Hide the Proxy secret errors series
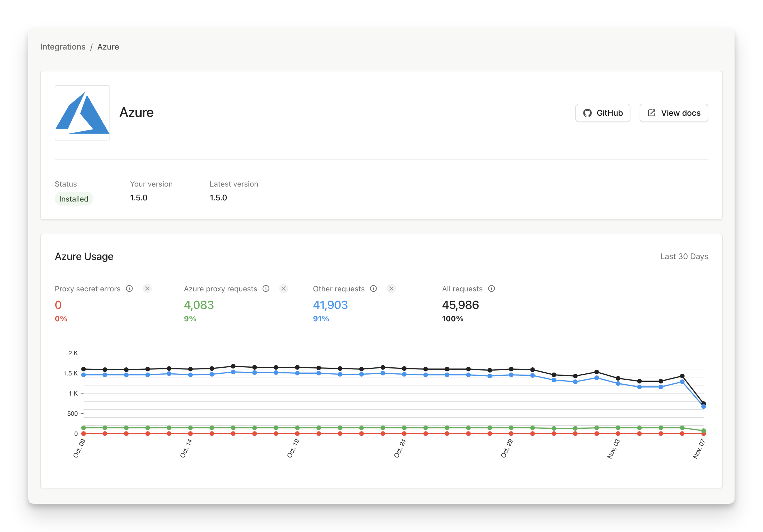Screen dimensions: 763x532 tap(147, 288)
